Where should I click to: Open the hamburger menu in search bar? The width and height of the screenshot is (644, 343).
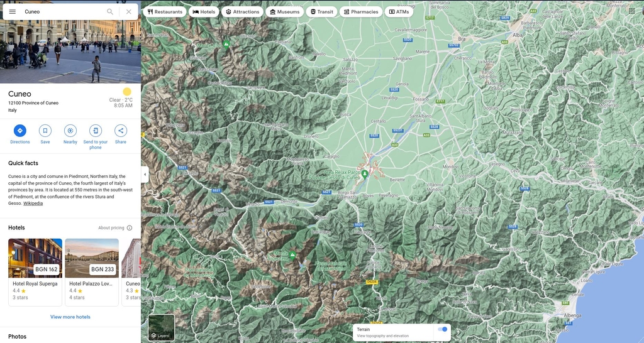pyautogui.click(x=12, y=11)
